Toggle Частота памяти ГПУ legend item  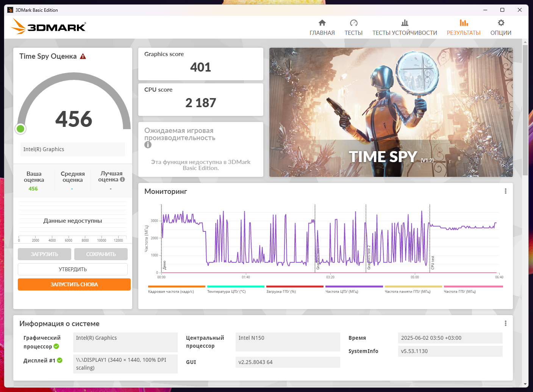413,290
